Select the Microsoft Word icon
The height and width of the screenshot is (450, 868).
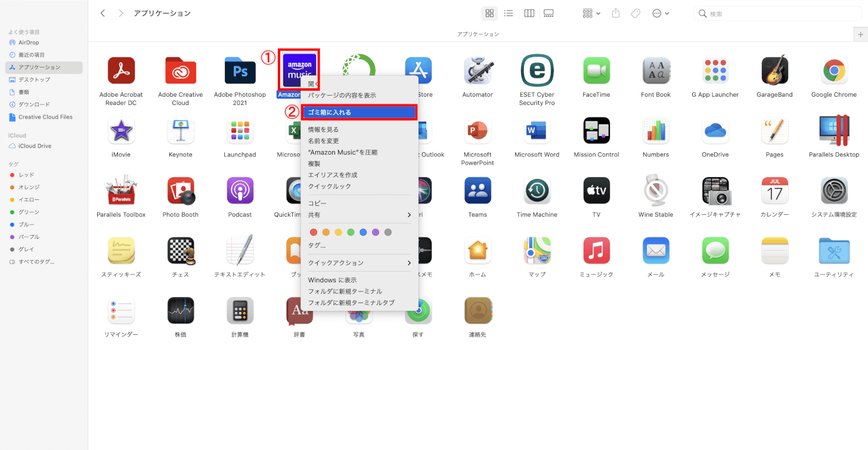tap(537, 130)
